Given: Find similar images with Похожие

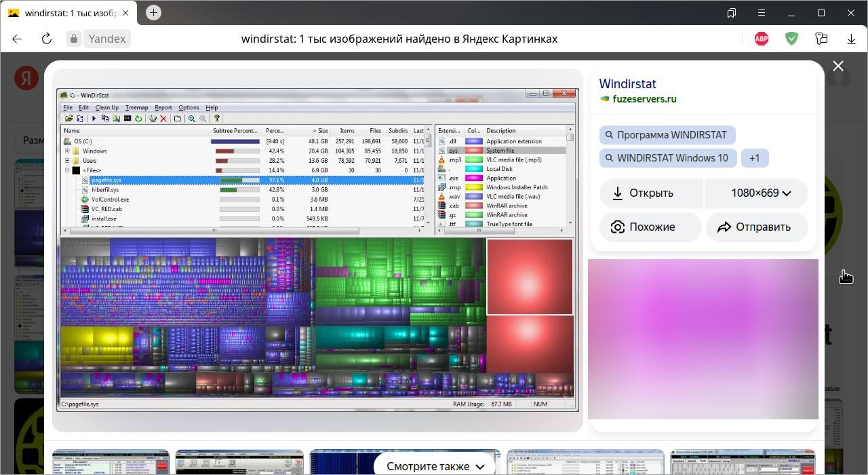Looking at the screenshot, I should (x=650, y=227).
